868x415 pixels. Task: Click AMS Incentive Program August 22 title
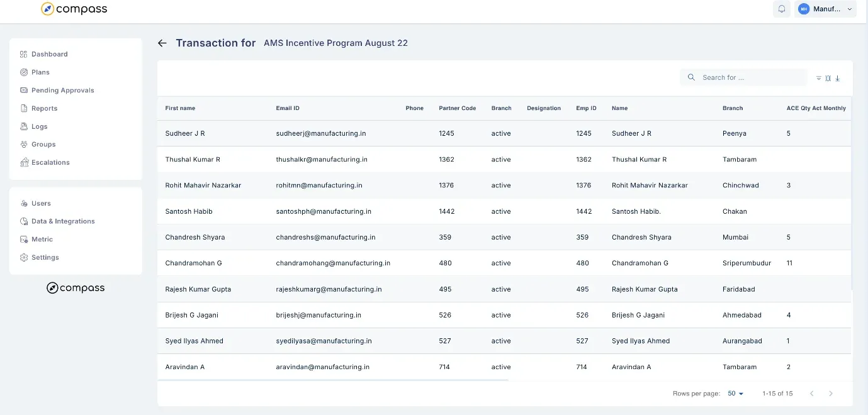(x=335, y=43)
